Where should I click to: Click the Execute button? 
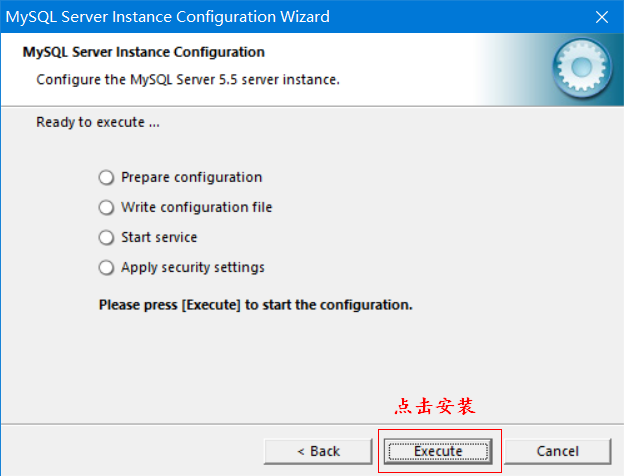pyautogui.click(x=438, y=451)
